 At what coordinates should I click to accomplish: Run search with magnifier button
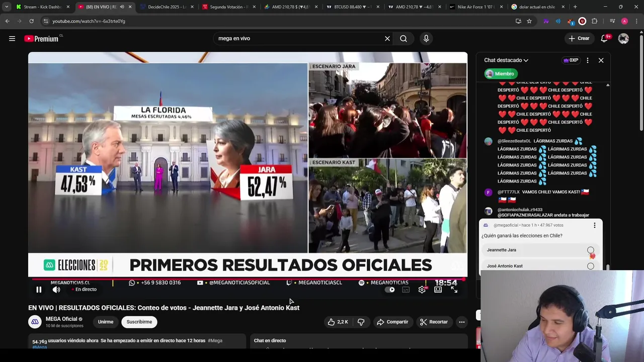click(404, 38)
